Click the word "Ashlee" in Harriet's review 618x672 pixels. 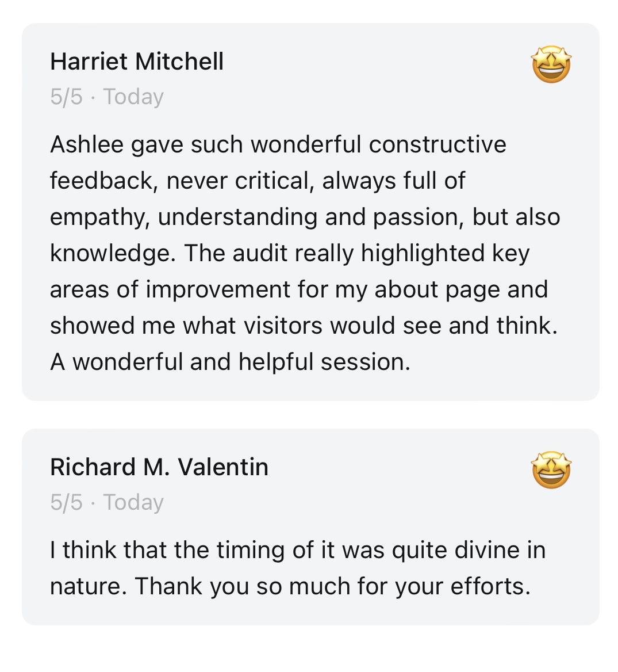[87, 144]
